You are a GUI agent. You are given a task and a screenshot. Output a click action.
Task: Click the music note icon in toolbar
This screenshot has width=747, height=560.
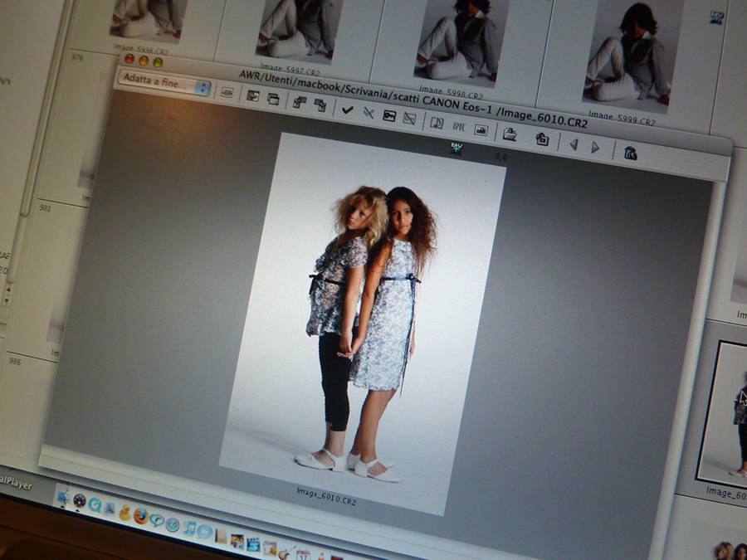(x=437, y=122)
